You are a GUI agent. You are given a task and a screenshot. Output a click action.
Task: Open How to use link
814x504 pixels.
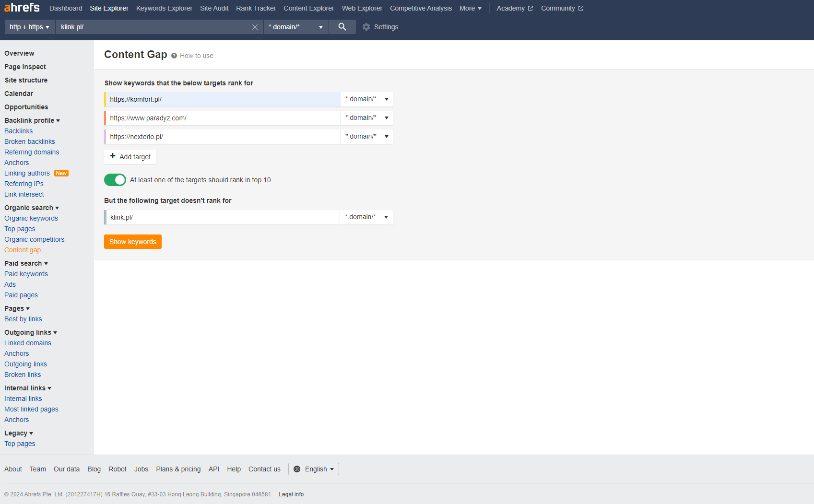coord(197,56)
